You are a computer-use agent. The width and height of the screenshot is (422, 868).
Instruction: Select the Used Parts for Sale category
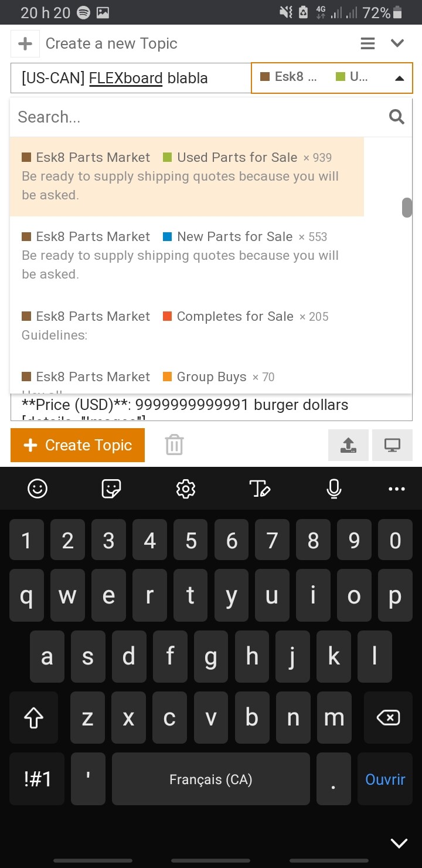(x=187, y=177)
